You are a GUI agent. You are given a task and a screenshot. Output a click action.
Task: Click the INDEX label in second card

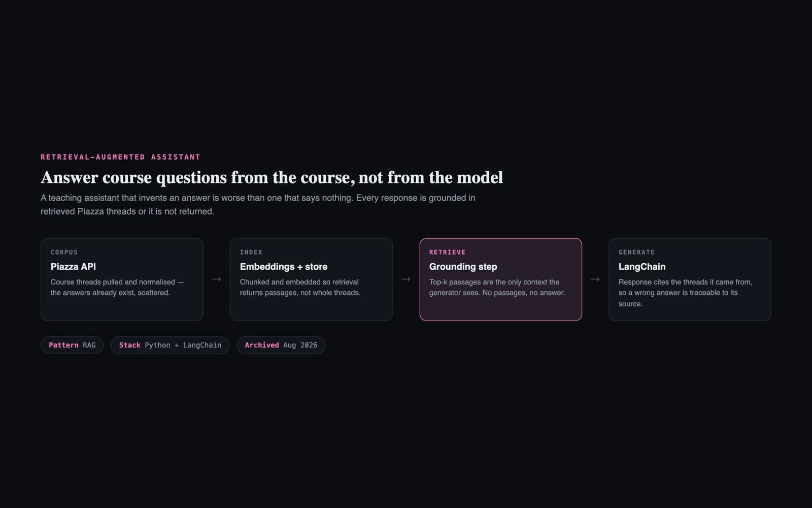(251, 252)
